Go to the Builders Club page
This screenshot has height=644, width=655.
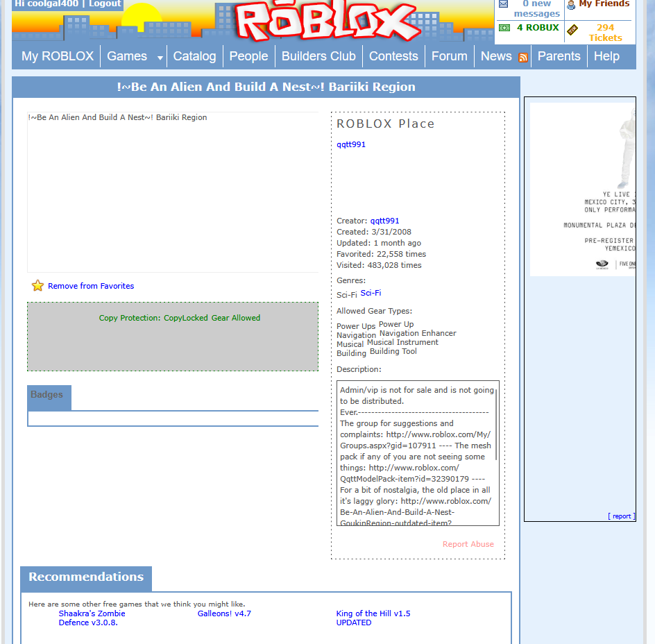[318, 56]
